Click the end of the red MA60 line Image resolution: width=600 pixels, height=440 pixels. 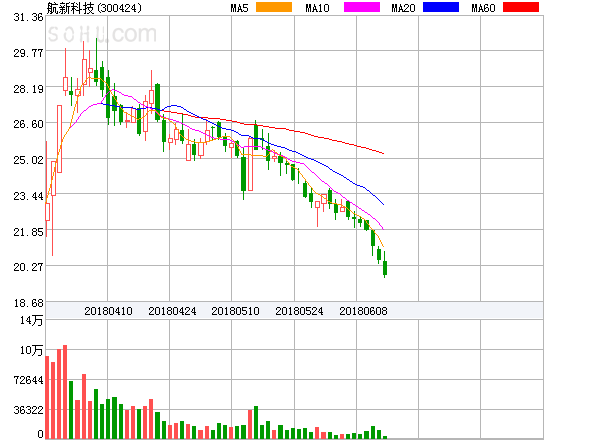pos(383,153)
